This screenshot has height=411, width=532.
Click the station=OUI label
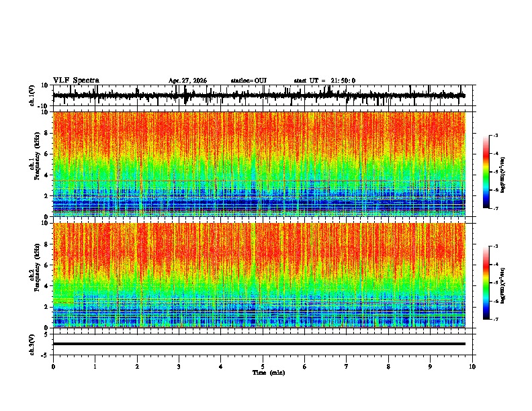(249, 81)
